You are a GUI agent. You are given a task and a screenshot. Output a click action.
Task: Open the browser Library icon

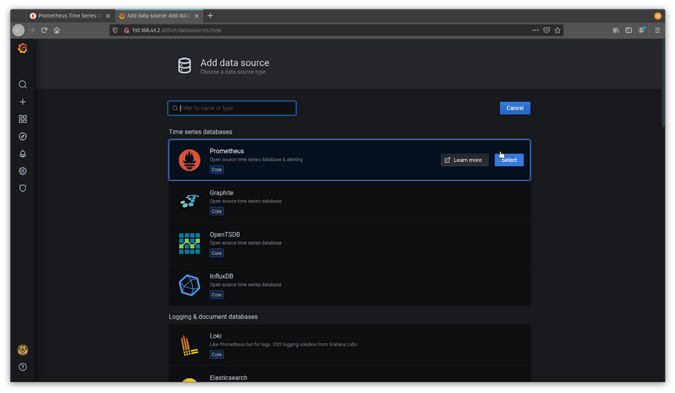(x=616, y=30)
